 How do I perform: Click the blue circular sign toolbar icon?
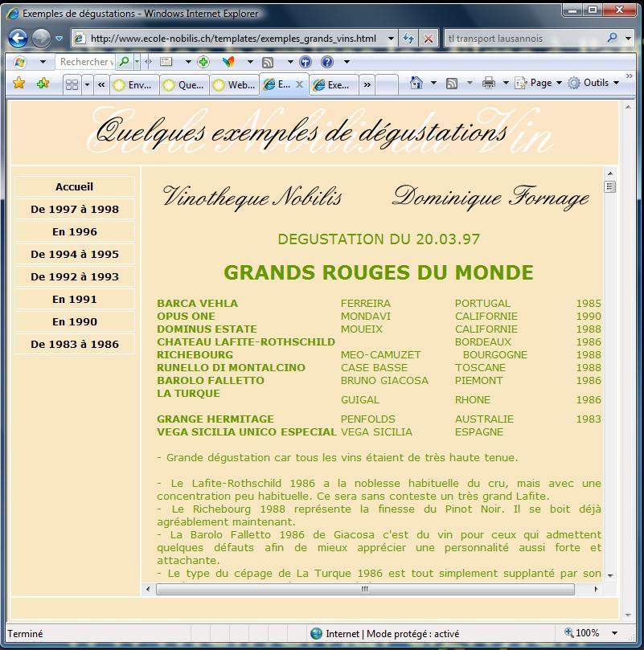coord(306,62)
